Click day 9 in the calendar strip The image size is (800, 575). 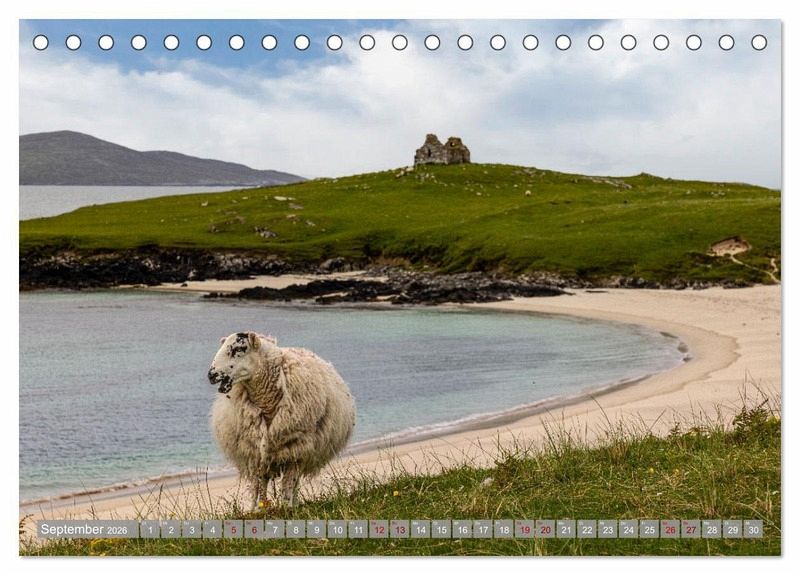click(x=316, y=529)
